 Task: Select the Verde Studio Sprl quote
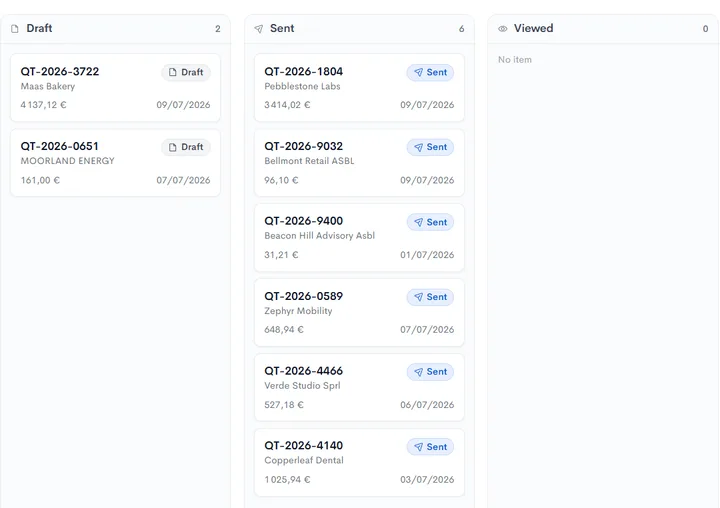pyautogui.click(x=359, y=387)
